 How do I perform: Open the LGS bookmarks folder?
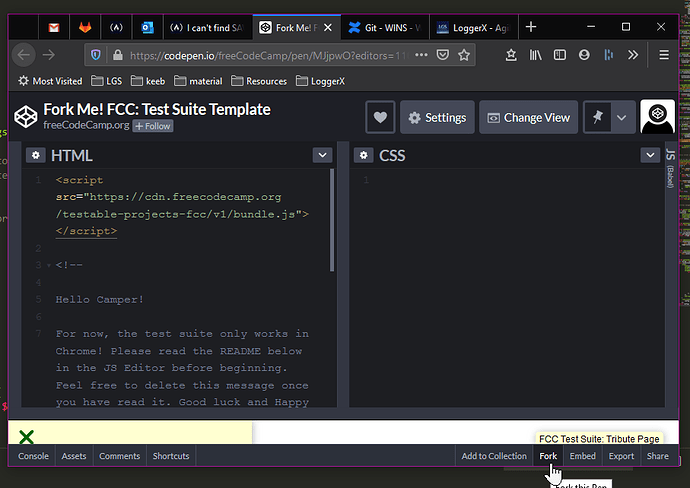point(106,81)
